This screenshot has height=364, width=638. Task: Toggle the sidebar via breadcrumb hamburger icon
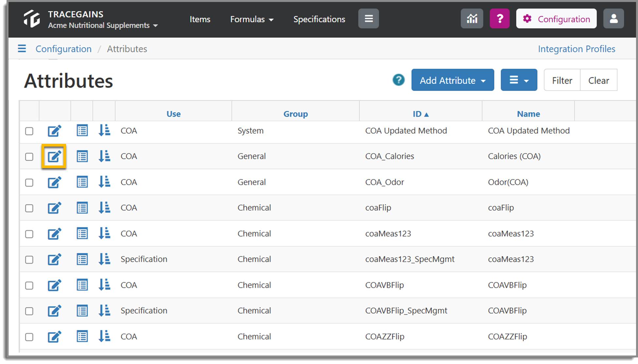click(22, 49)
